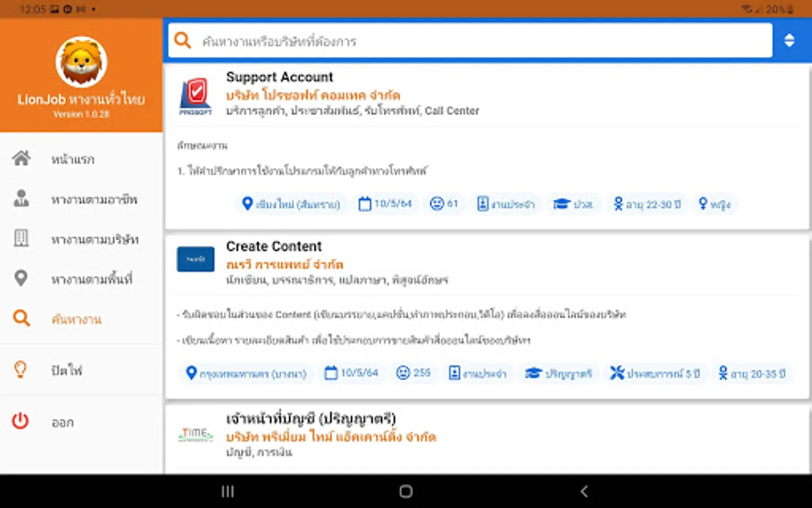Open the accounting officer job title
Viewport: 812px width, 508px height.
tap(311, 418)
